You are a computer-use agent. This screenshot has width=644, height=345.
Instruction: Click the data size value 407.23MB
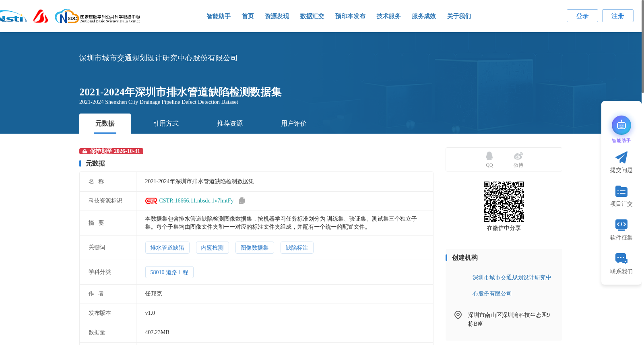point(157,333)
